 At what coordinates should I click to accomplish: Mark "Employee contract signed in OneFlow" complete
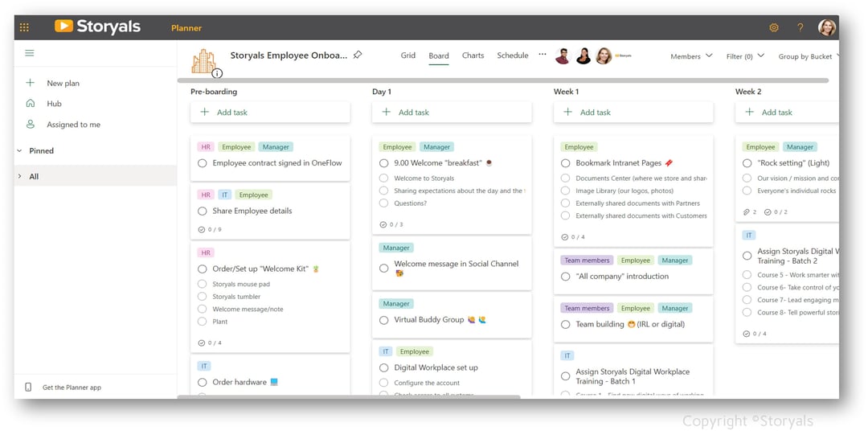tap(202, 163)
